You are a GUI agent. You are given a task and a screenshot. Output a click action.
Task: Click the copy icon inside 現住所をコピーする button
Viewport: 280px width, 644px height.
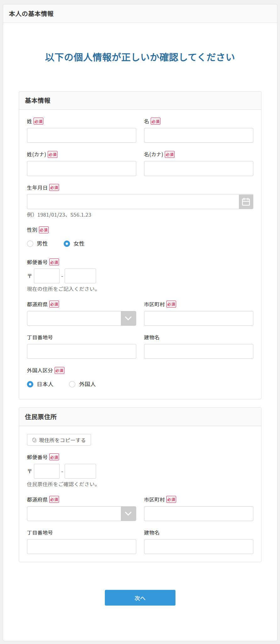pyautogui.click(x=35, y=440)
